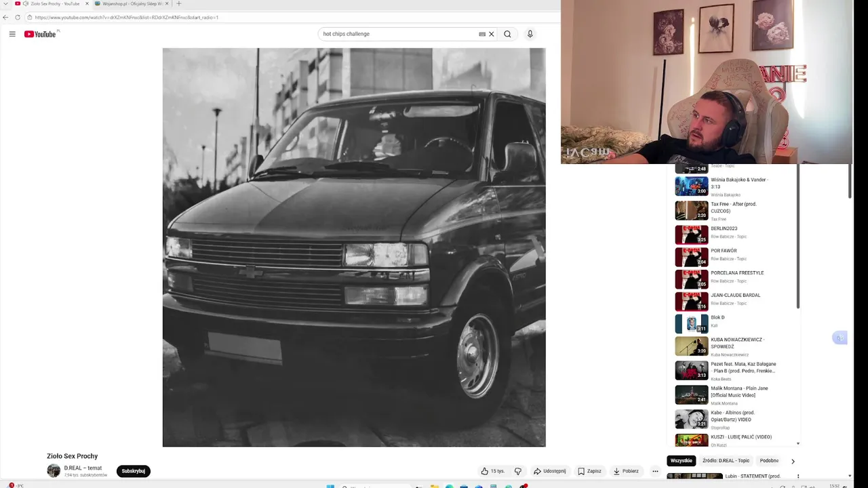
Task: Play BERLIN2023 from the playlist
Action: 736,235
